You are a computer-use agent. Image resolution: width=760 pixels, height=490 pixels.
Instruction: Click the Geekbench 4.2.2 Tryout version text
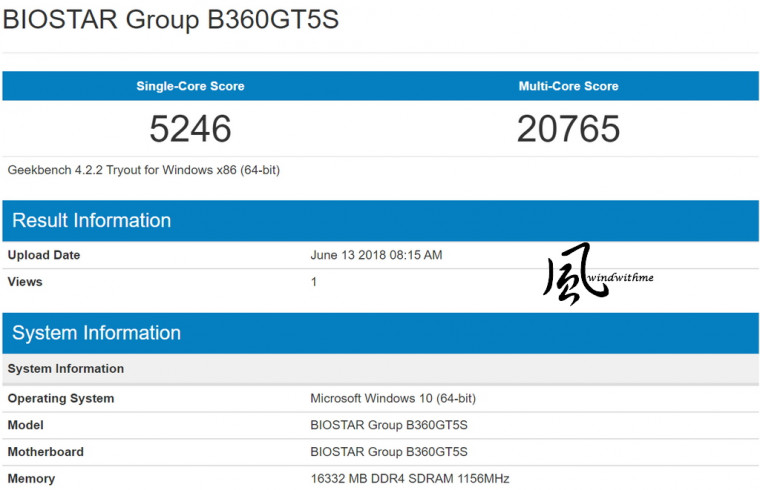143,170
